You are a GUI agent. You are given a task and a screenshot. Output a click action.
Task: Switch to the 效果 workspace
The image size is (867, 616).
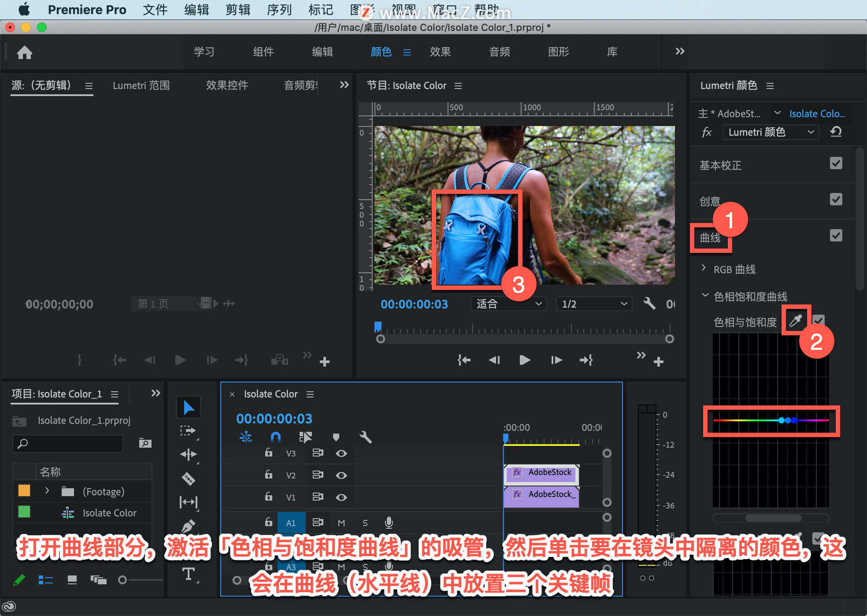(x=440, y=51)
